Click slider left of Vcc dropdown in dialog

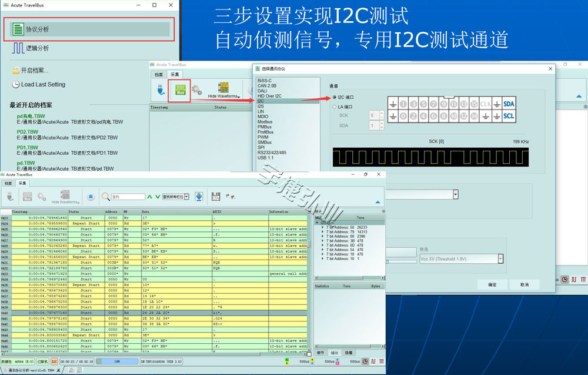(x=401, y=261)
